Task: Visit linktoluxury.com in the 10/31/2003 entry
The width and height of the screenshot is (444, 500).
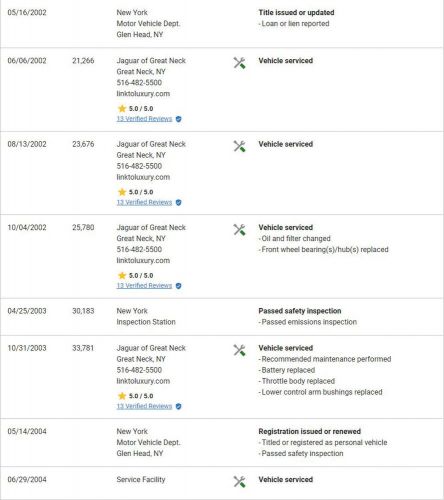Action: [x=143, y=381]
